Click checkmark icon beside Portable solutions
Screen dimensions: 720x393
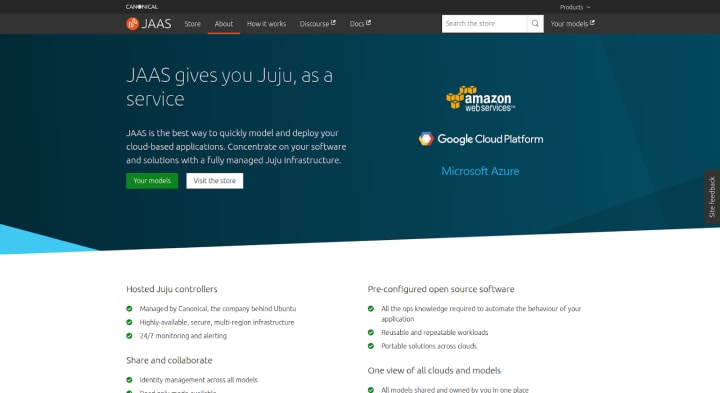coord(371,346)
